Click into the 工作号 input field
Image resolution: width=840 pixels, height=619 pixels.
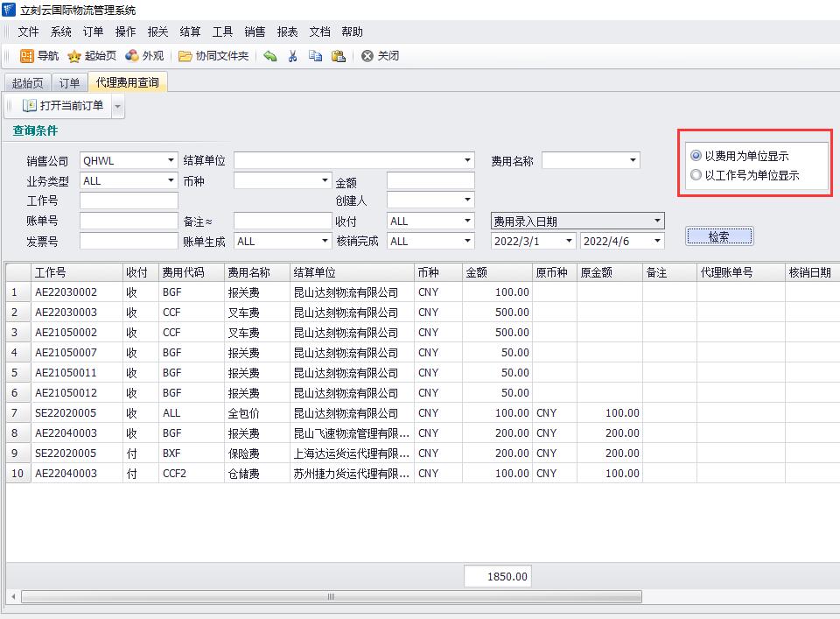click(129, 200)
